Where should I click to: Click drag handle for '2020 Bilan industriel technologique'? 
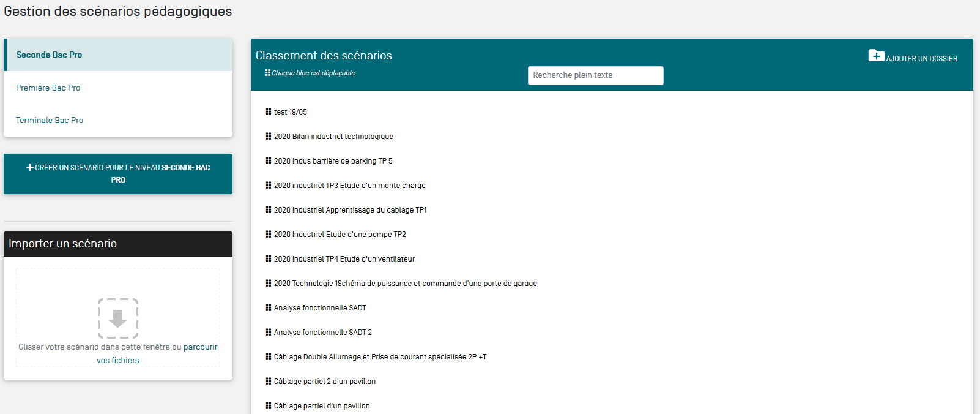[x=269, y=137]
